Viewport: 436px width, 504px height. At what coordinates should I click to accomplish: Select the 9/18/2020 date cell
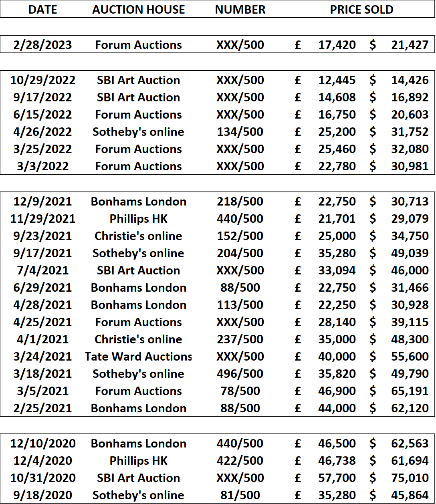pyautogui.click(x=43, y=495)
